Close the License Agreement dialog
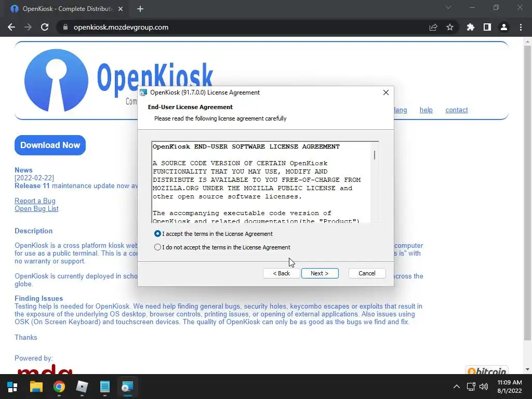Viewport: 532px width, 399px height. click(386, 92)
